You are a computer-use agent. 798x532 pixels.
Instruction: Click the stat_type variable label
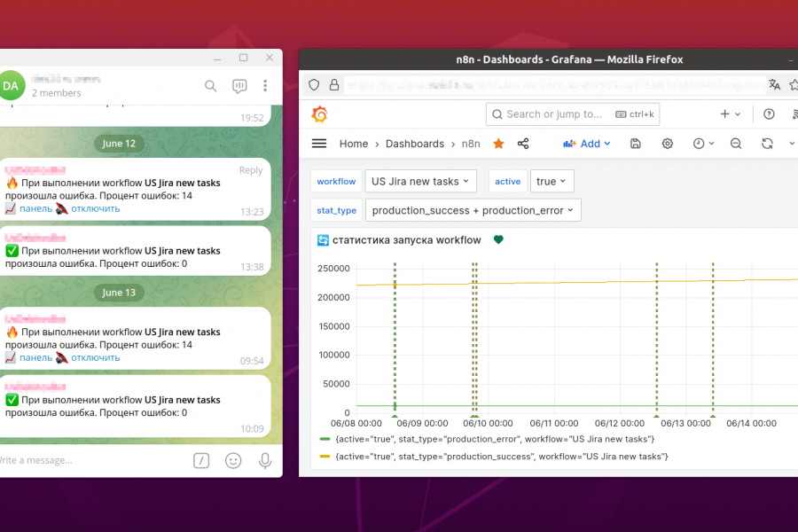[336, 210]
